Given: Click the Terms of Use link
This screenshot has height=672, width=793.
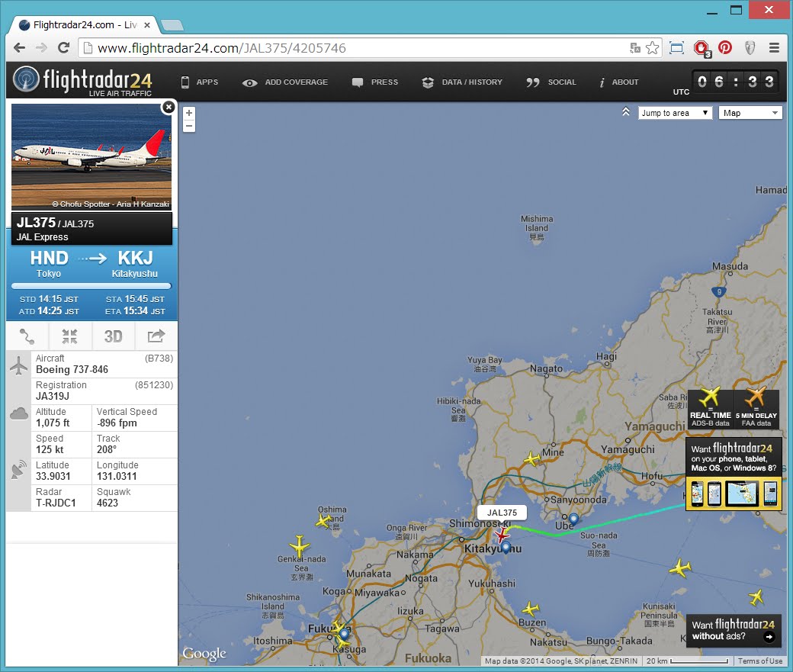Looking at the screenshot, I should pos(760,661).
